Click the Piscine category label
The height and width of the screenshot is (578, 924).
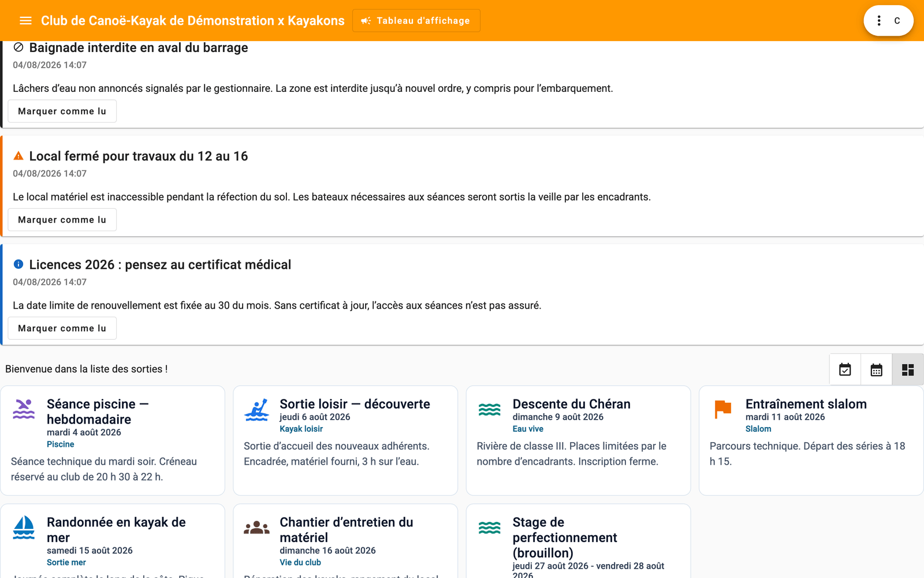(61, 444)
